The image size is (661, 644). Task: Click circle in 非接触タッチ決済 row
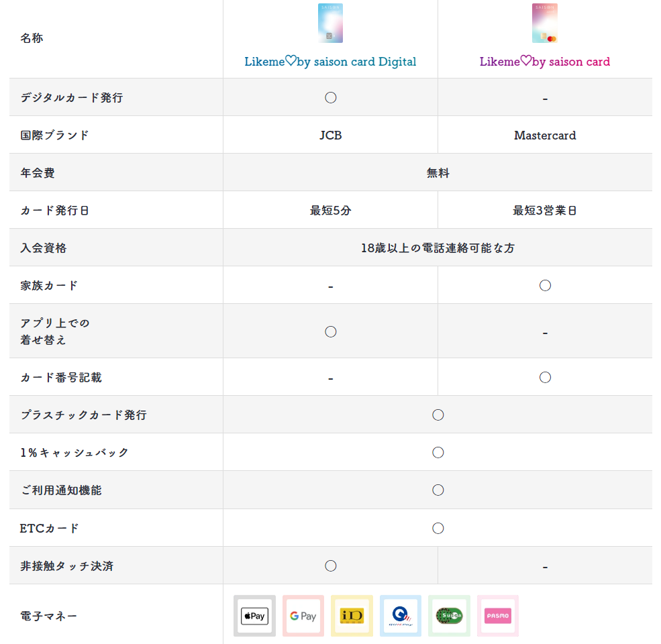(330, 566)
